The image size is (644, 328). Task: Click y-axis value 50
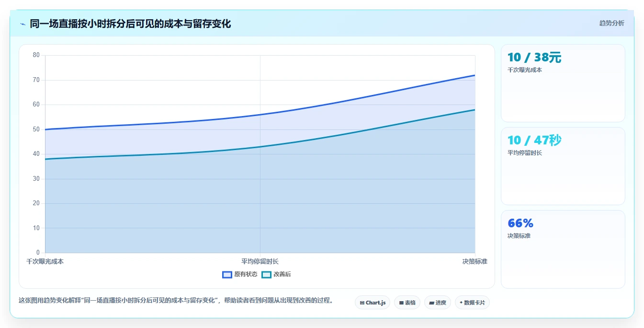coord(36,129)
